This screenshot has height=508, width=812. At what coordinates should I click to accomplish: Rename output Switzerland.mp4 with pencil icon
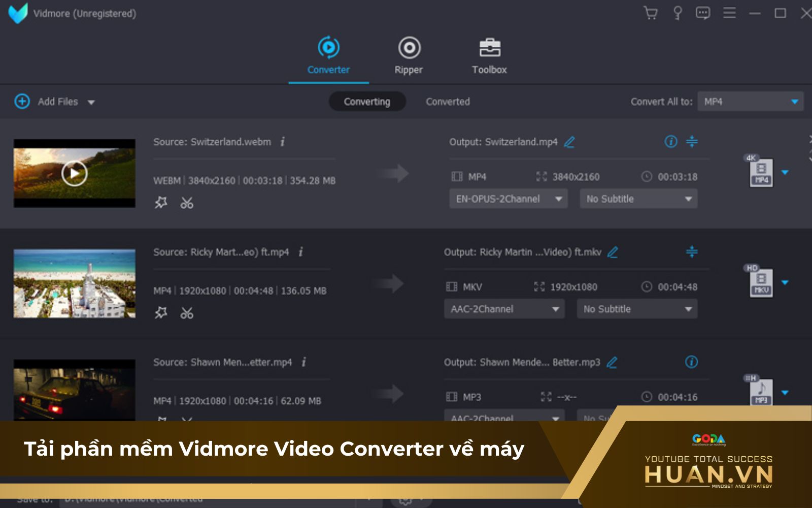click(569, 142)
